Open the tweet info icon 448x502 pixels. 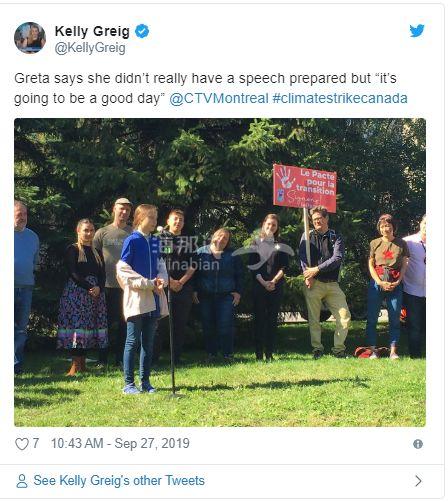pos(418,444)
